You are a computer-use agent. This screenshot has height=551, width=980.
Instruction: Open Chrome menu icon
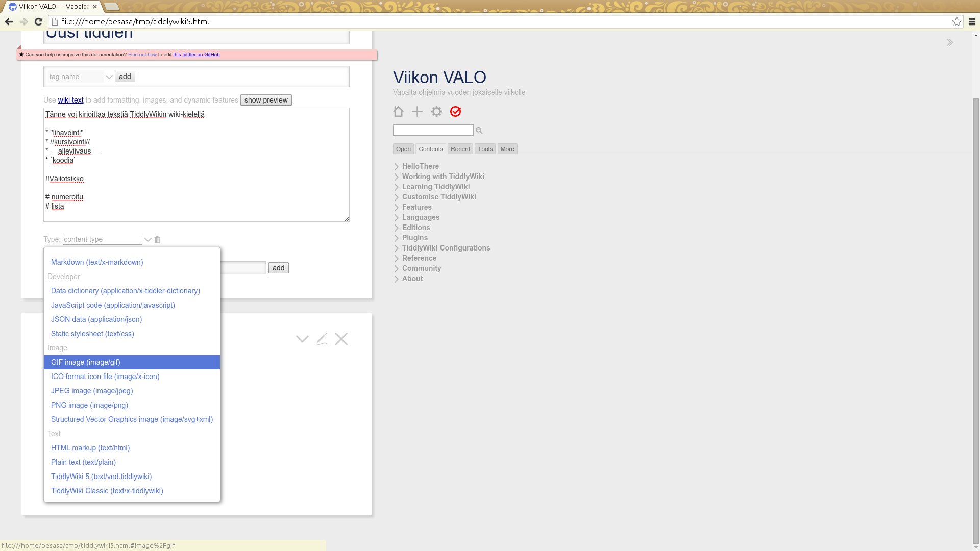point(972,21)
